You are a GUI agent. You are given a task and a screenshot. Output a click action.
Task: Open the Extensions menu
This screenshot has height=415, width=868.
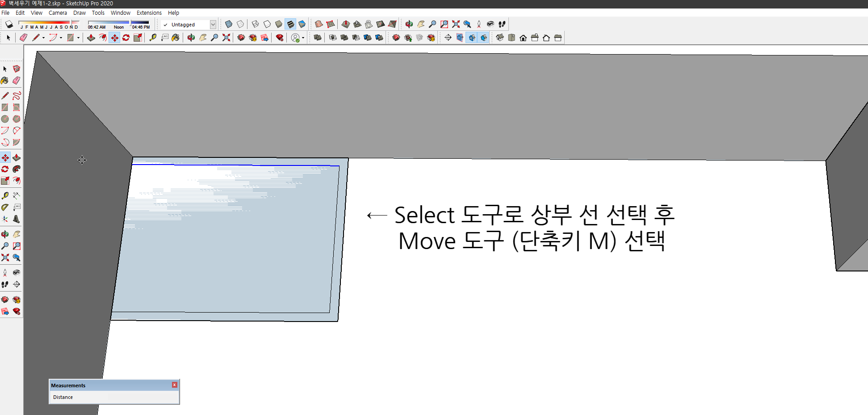pyautogui.click(x=149, y=13)
